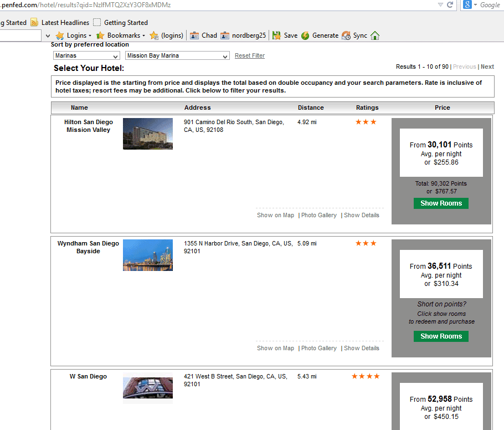Click the Reset Filter link

(x=250, y=55)
